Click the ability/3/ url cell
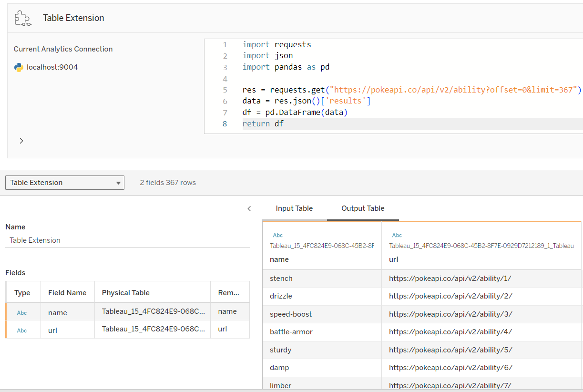The image size is (583, 392). click(450, 314)
